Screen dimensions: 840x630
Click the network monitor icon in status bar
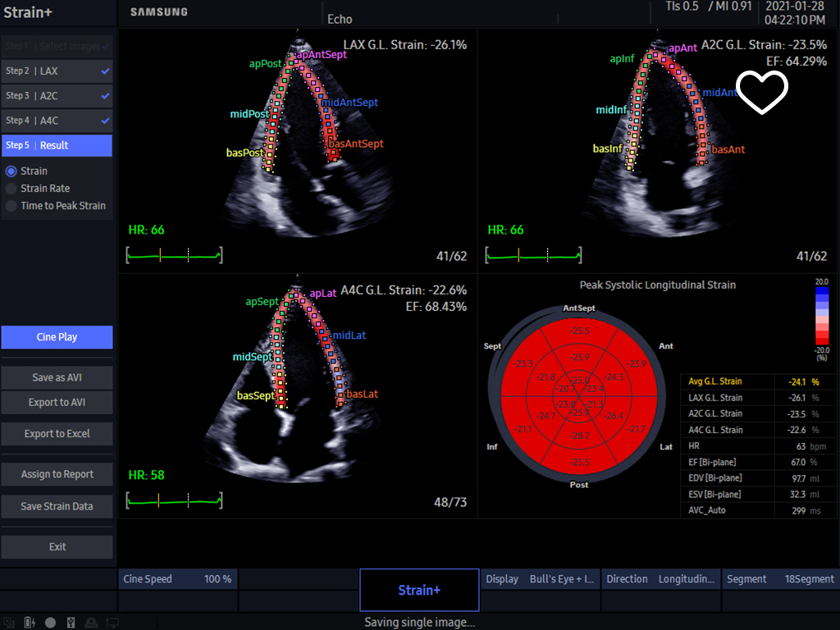point(112,623)
